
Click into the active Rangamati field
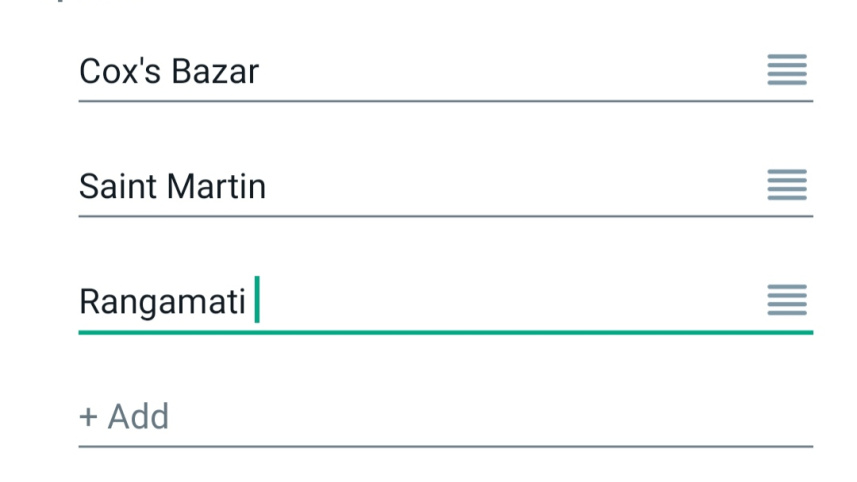coord(400,301)
